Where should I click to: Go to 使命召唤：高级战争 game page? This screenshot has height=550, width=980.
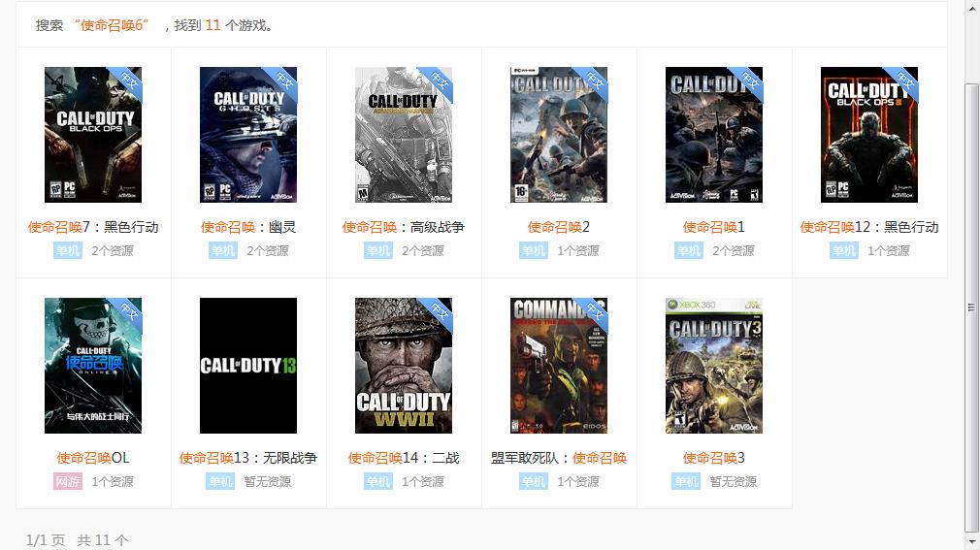click(404, 227)
